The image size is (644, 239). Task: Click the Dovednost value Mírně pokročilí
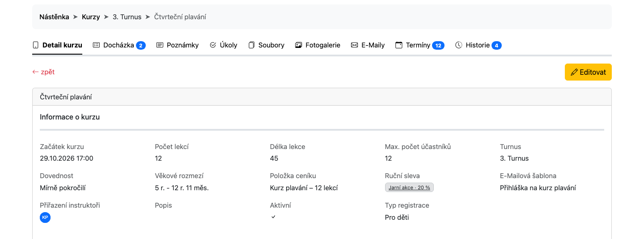(62, 188)
